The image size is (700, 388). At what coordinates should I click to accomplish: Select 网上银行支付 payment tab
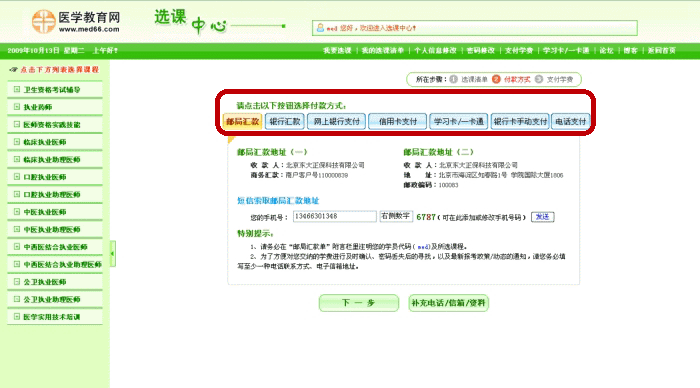click(337, 121)
